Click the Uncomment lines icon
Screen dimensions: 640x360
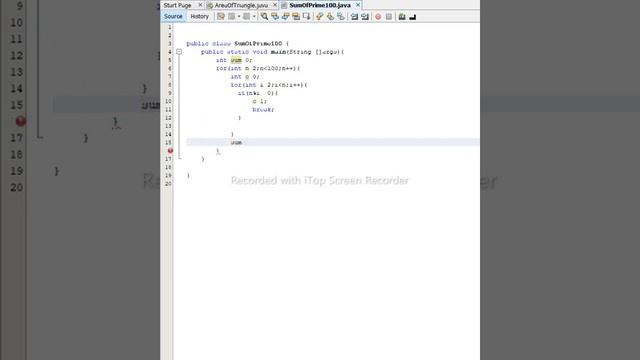point(413,16)
